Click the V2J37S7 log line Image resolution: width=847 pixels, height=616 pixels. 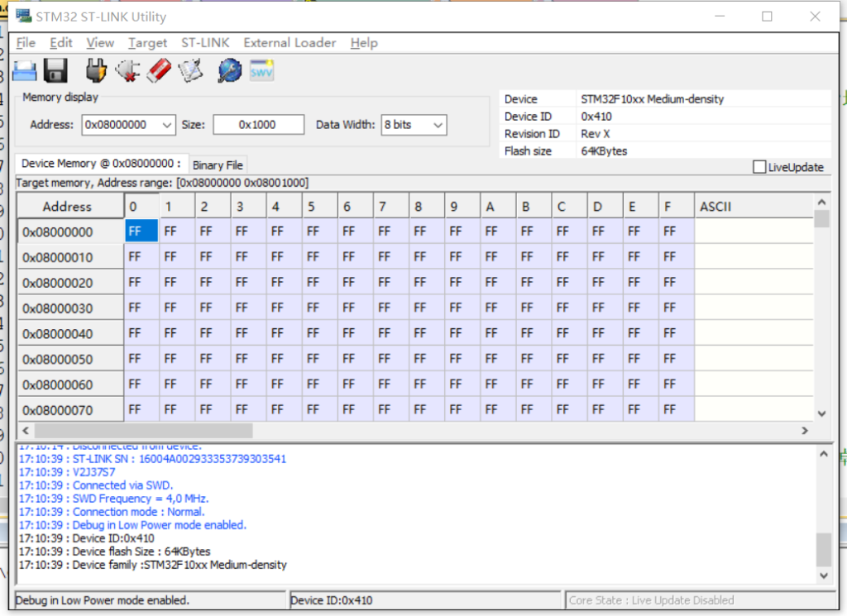[67, 472]
